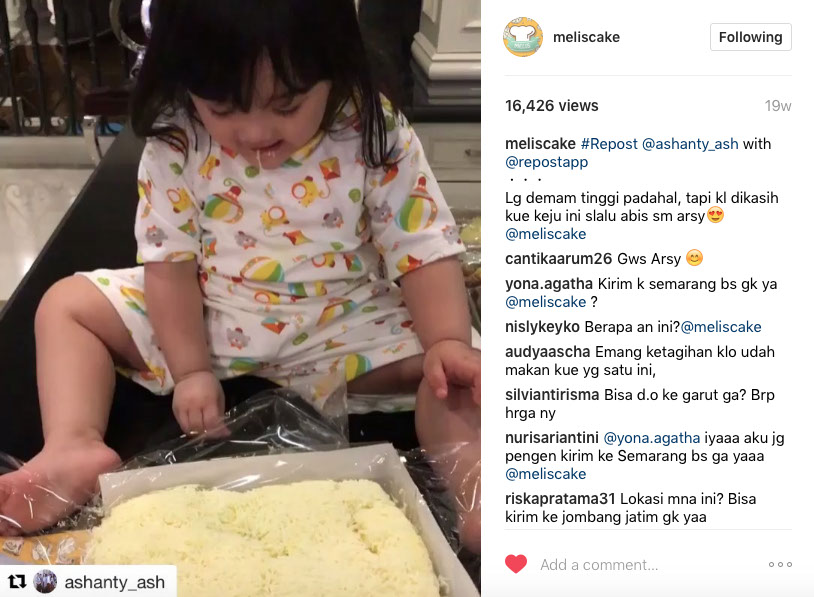
Task: Click the 19w post timestamp
Action: (777, 106)
